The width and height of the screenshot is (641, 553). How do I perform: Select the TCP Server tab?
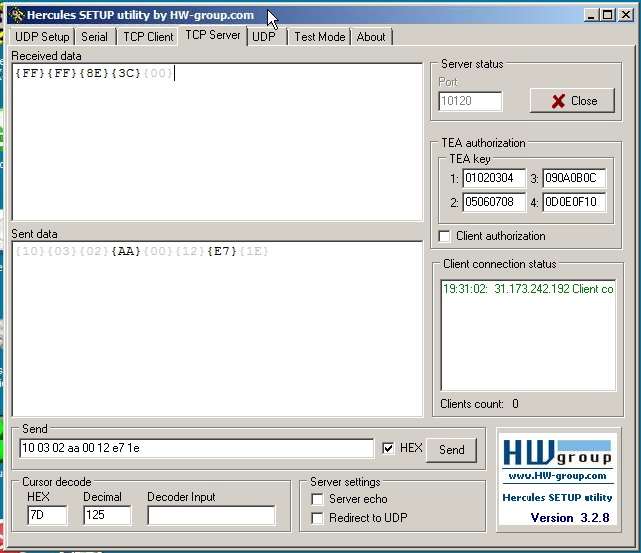(213, 35)
